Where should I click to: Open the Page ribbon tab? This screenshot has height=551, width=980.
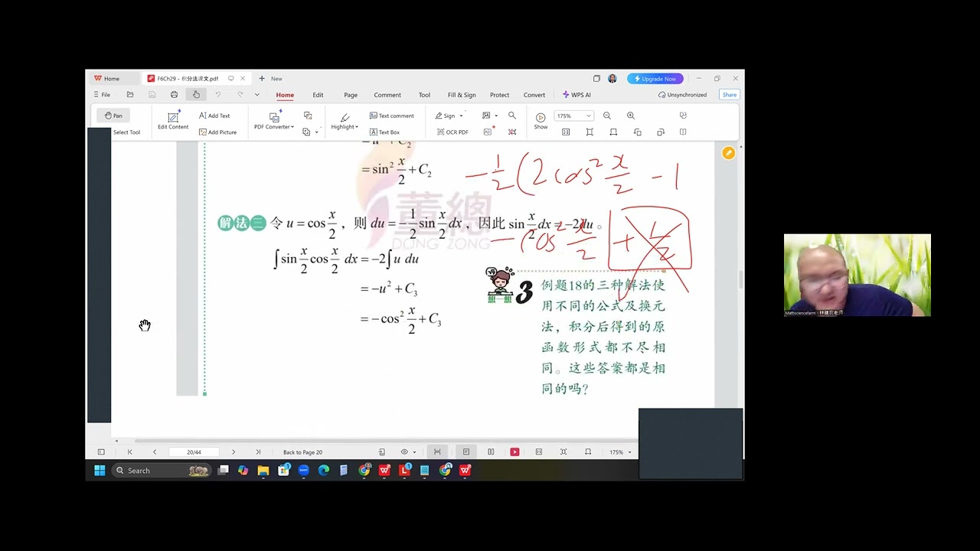click(351, 95)
